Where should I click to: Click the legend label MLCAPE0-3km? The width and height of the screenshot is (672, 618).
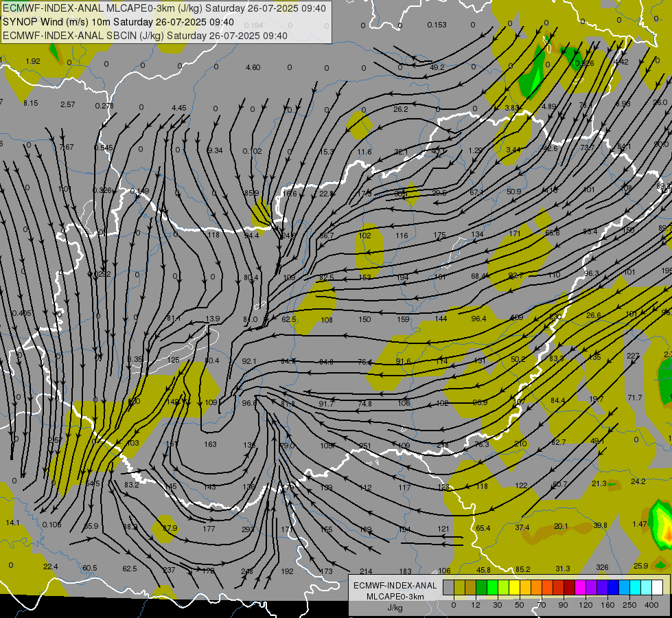click(x=395, y=597)
